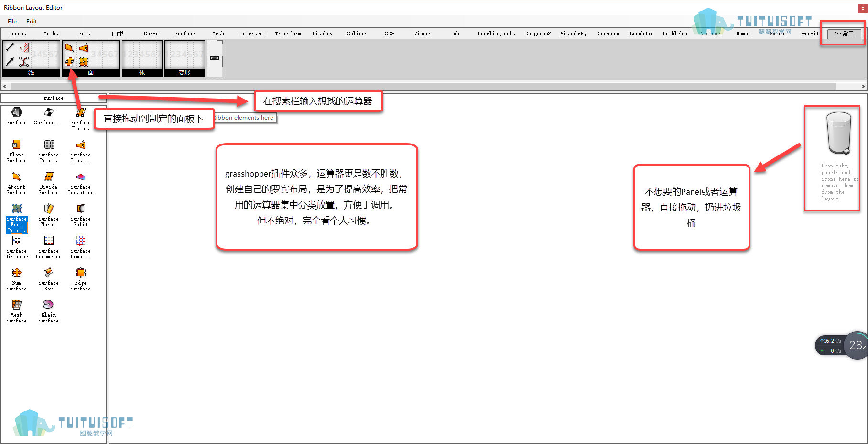This screenshot has height=444, width=868.
Task: Click the Surface Distance component
Action: point(16,247)
